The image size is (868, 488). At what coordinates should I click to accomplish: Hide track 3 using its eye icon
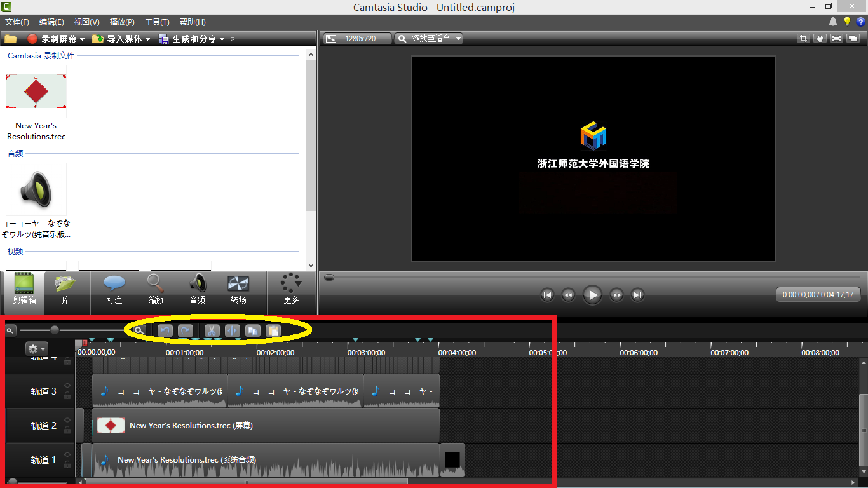point(67,385)
